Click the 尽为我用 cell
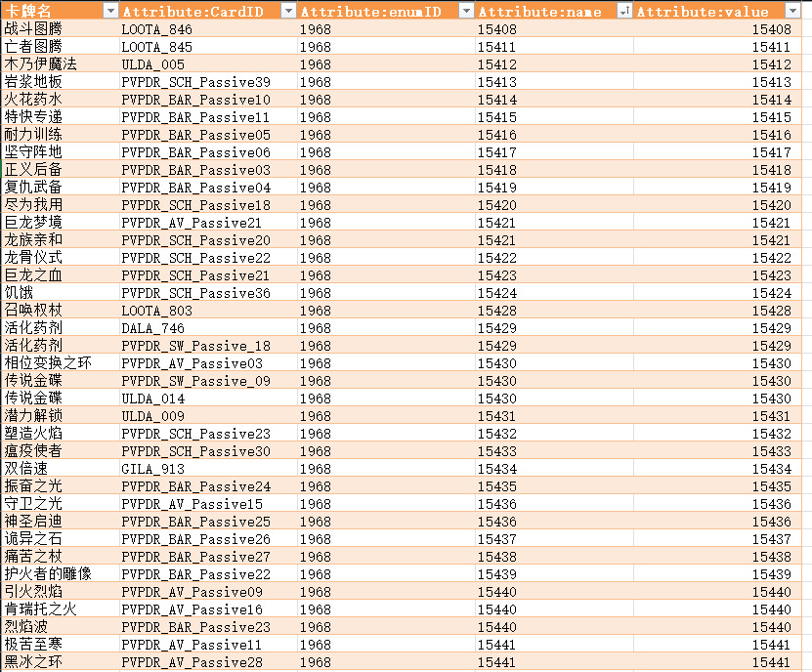This screenshot has width=812, height=672. (x=60, y=205)
